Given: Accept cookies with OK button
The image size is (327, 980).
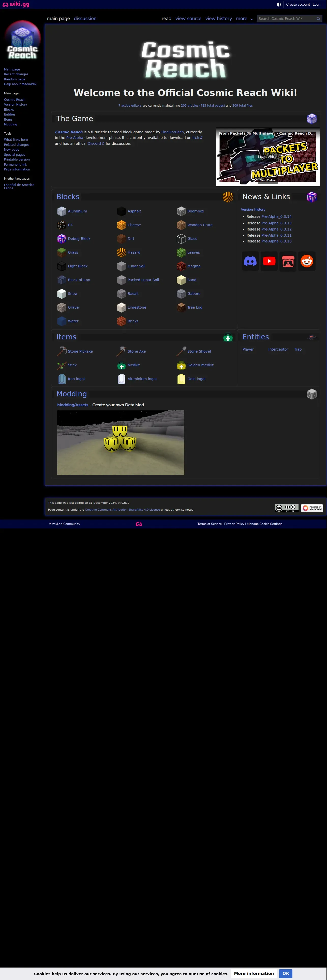Looking at the screenshot, I should tap(286, 974).
